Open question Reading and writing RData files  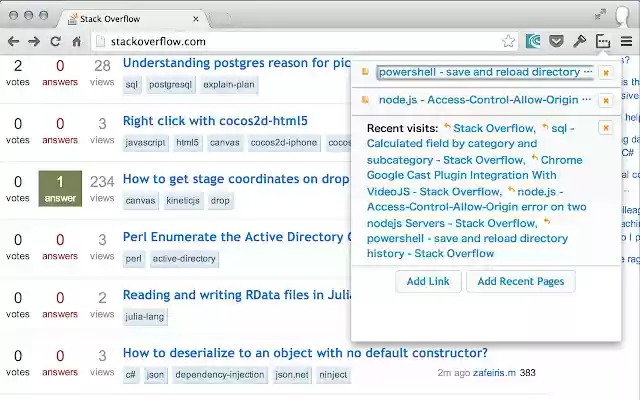click(237, 295)
